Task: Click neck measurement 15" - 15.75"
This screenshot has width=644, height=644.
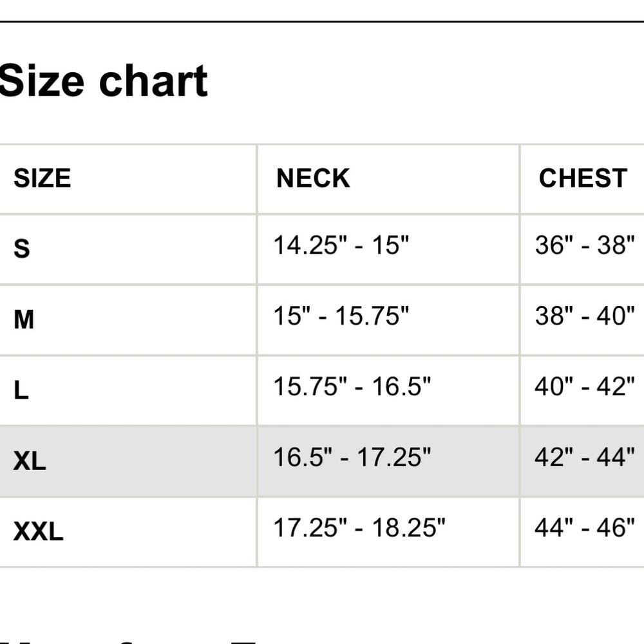Action: click(341, 316)
